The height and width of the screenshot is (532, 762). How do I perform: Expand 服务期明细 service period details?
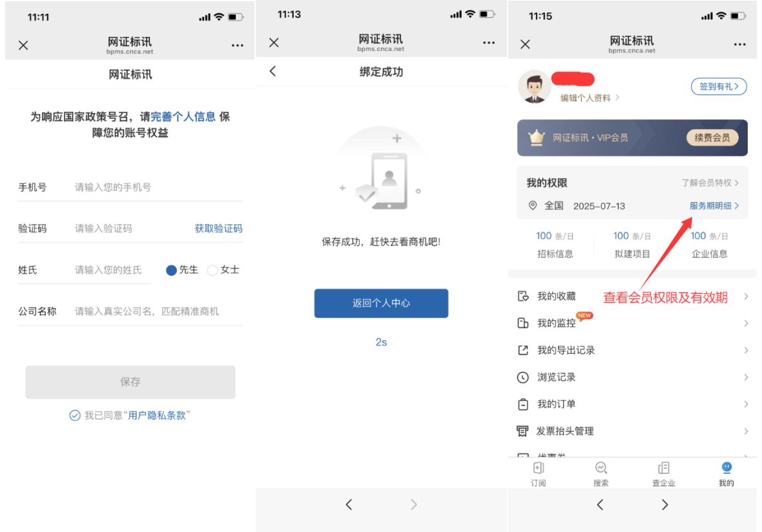click(x=714, y=206)
